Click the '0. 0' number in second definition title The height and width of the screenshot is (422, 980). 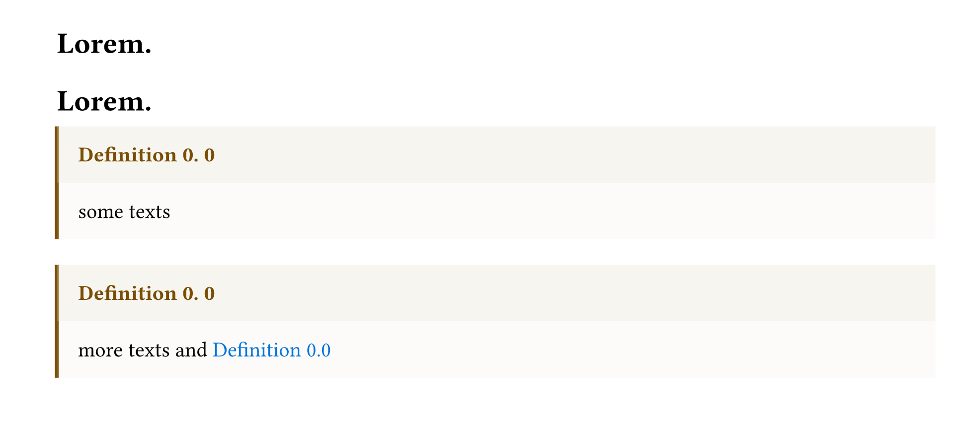click(199, 294)
